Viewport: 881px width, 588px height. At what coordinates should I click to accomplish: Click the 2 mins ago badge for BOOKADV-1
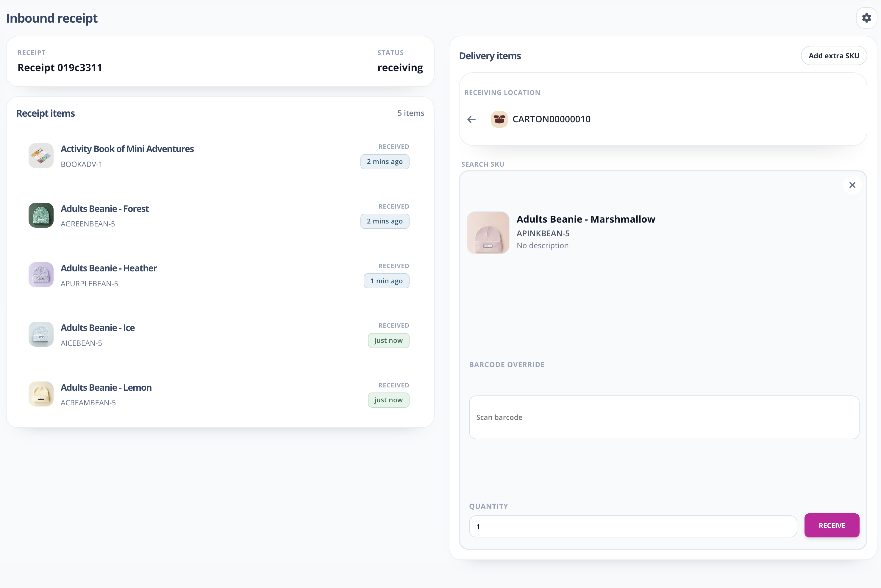(385, 162)
